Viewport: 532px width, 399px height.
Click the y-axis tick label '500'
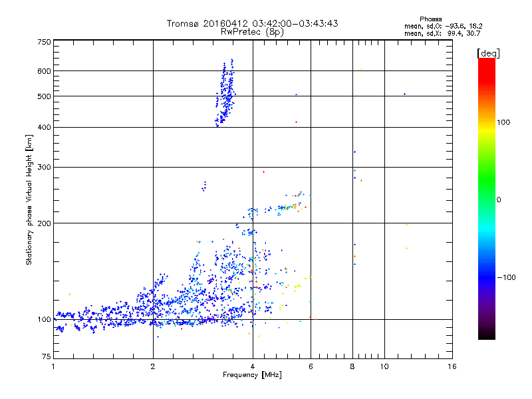point(44,96)
